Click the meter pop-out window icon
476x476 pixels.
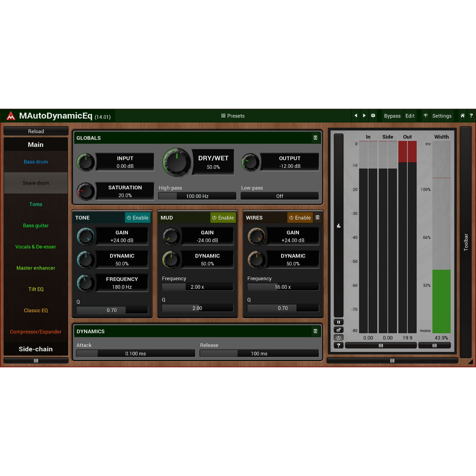[x=339, y=330]
